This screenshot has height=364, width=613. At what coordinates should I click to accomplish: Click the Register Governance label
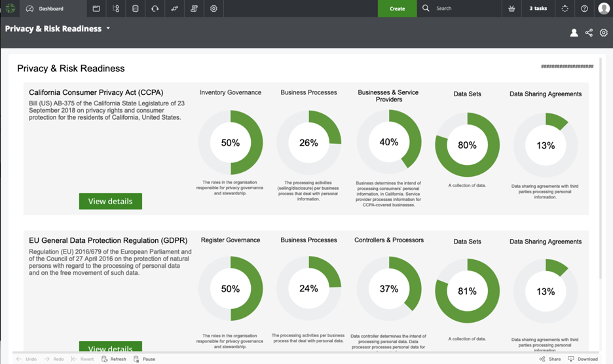click(231, 240)
